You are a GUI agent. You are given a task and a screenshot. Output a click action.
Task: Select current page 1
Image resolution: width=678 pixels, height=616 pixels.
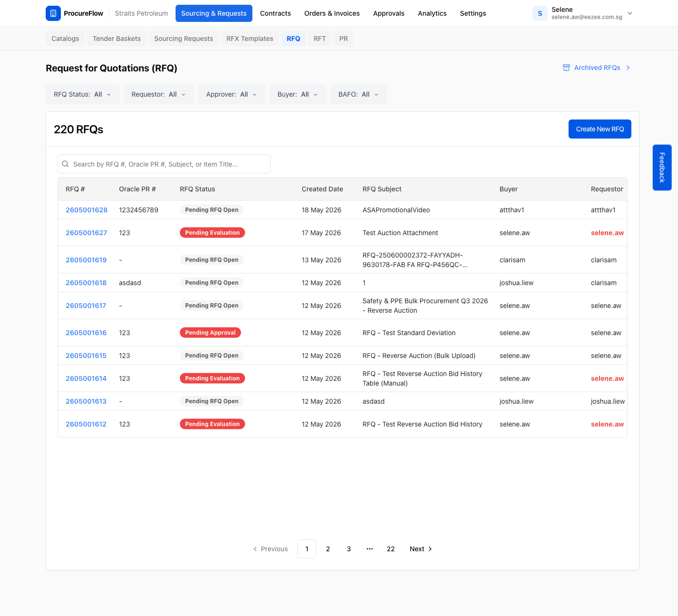click(307, 549)
